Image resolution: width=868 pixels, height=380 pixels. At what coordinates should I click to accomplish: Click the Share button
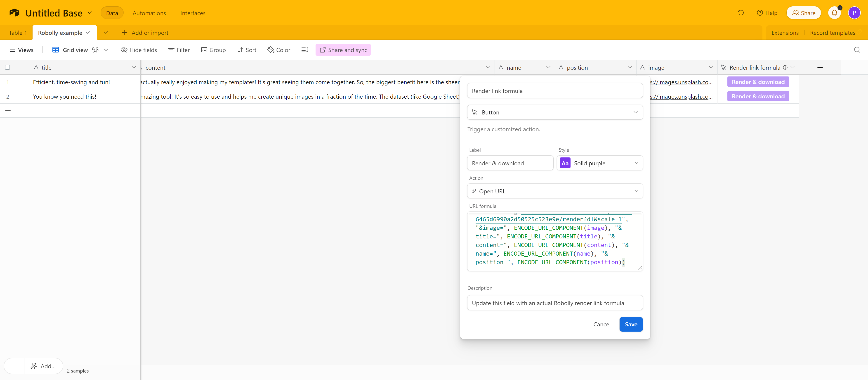pos(804,13)
